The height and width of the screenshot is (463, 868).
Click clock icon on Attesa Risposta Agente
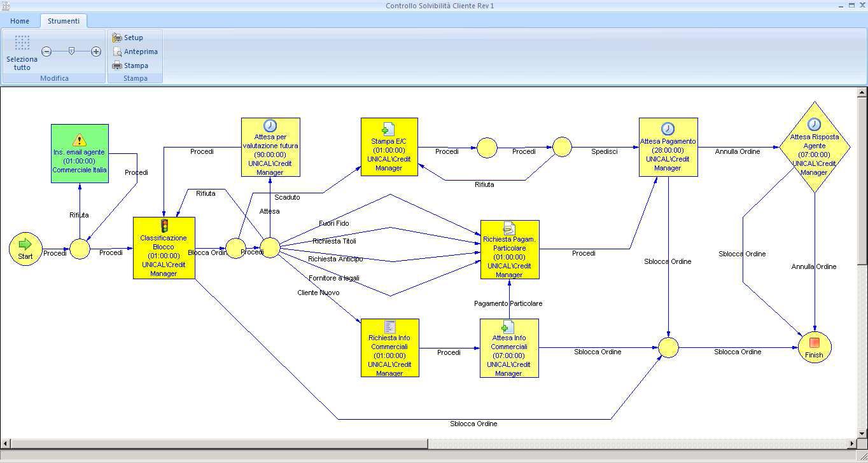tap(815, 125)
